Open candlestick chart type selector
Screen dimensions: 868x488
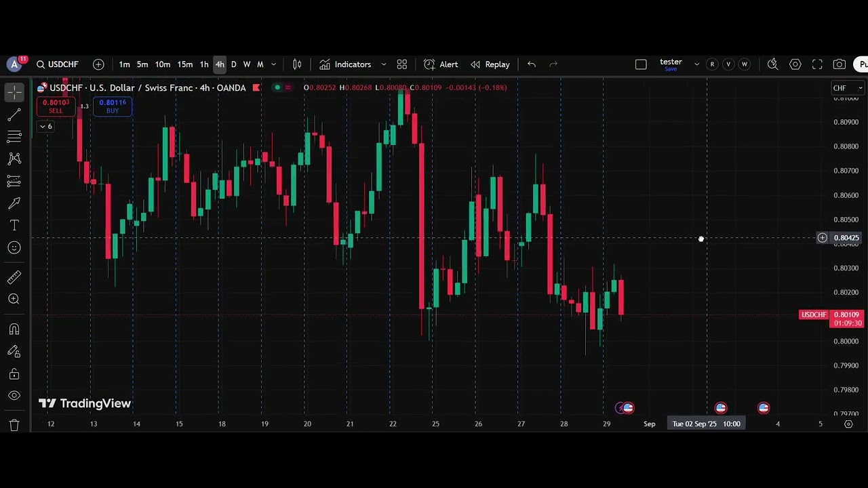[297, 64]
